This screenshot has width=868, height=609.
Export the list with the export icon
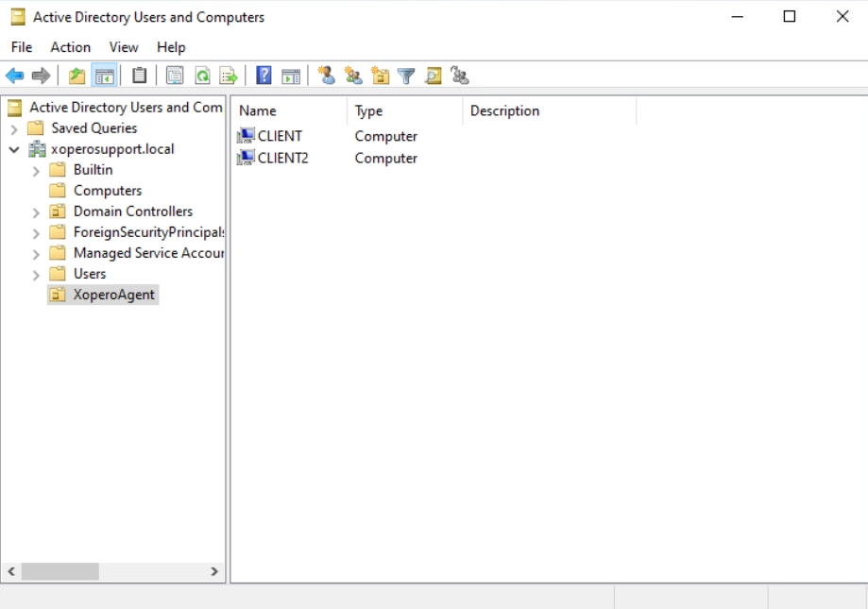pyautogui.click(x=227, y=76)
